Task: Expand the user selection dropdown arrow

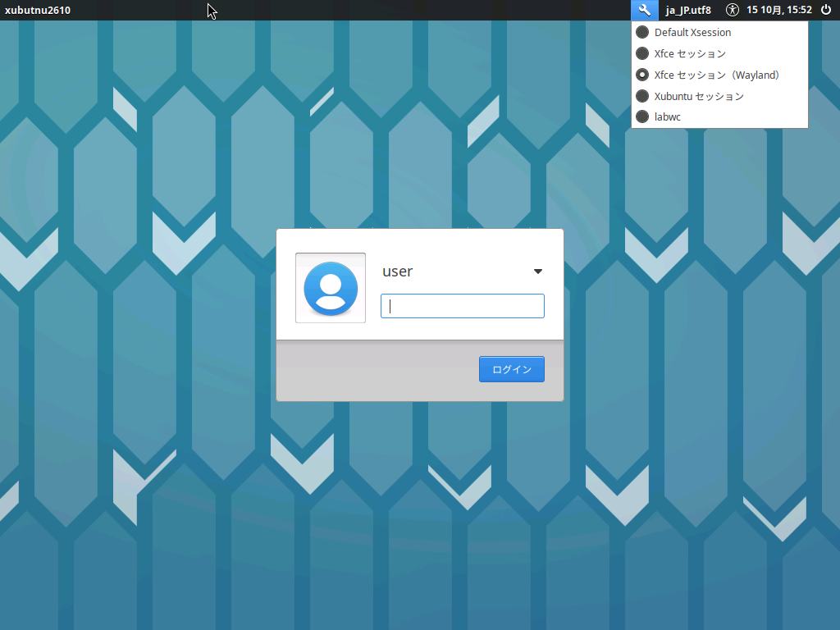Action: click(x=538, y=272)
